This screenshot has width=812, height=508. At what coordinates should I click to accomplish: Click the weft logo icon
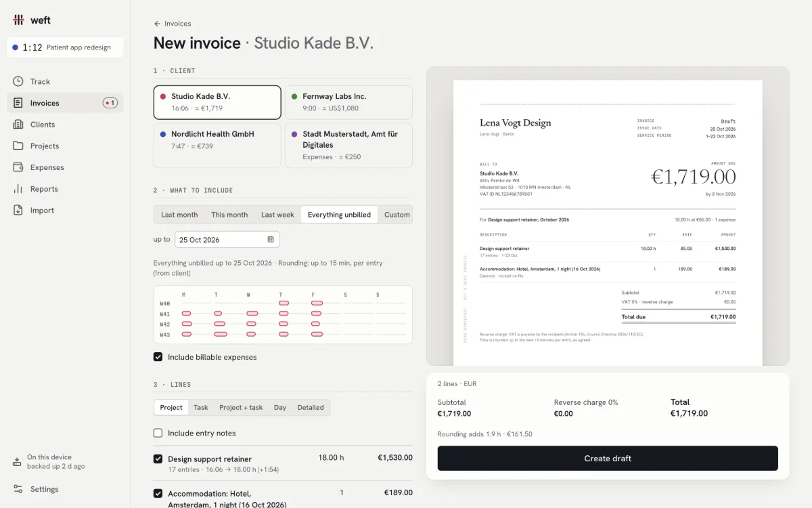tap(18, 20)
